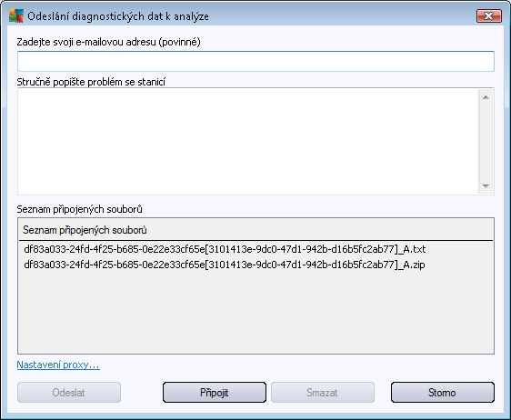The image size is (511, 420).
Task: Cancel with the Storno button
Action: [x=443, y=393]
